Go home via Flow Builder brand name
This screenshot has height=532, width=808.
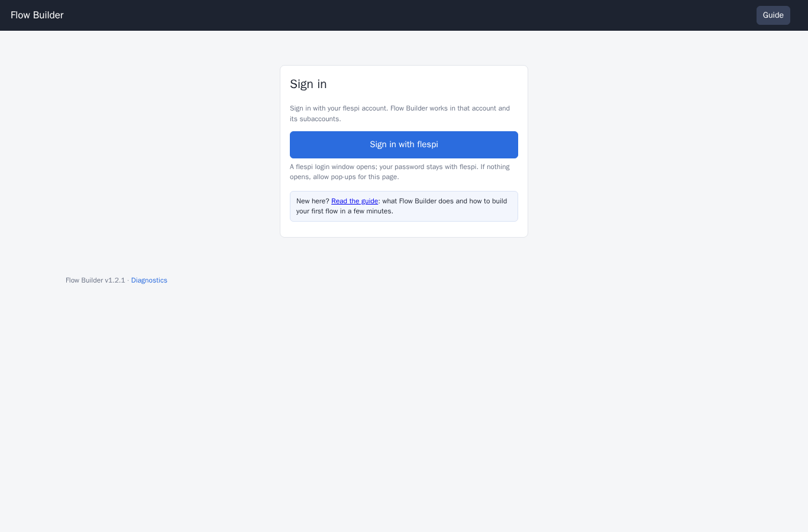point(37,15)
